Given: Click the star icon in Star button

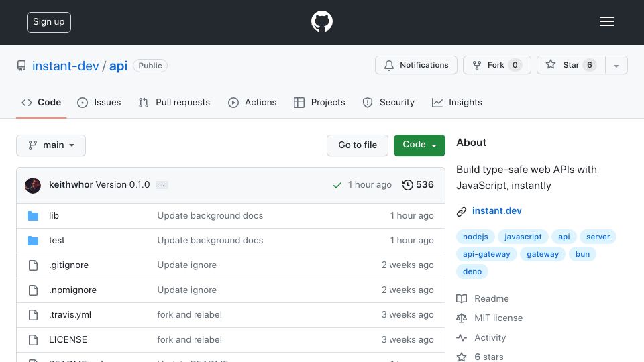Looking at the screenshot, I should (551, 64).
